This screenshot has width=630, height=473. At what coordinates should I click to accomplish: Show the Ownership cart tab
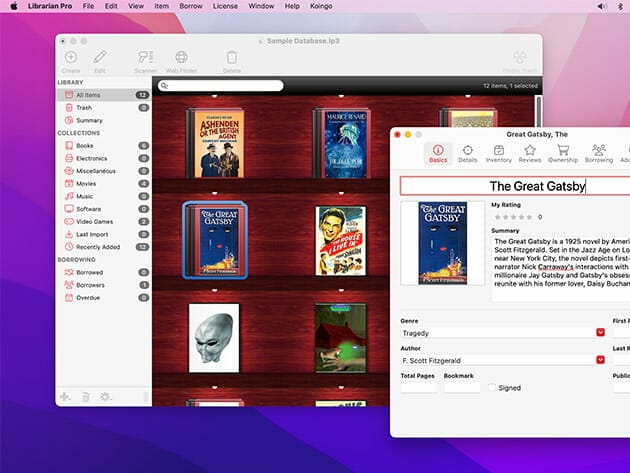pos(562,151)
